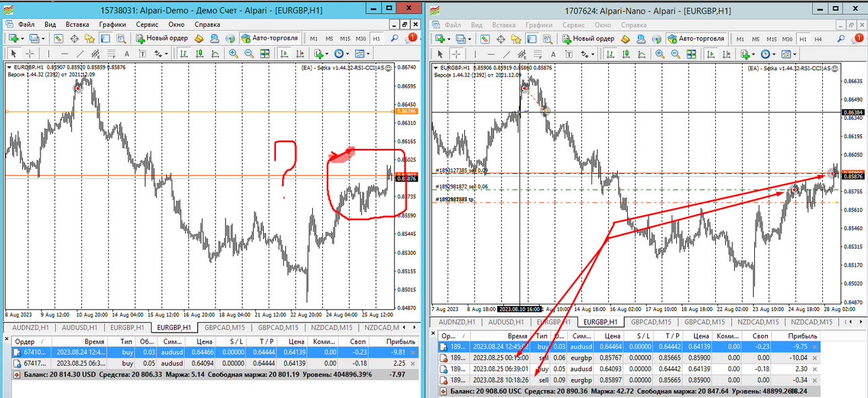Open Data Window crosshair icon in Alpari-Demo toolbar

74,38
